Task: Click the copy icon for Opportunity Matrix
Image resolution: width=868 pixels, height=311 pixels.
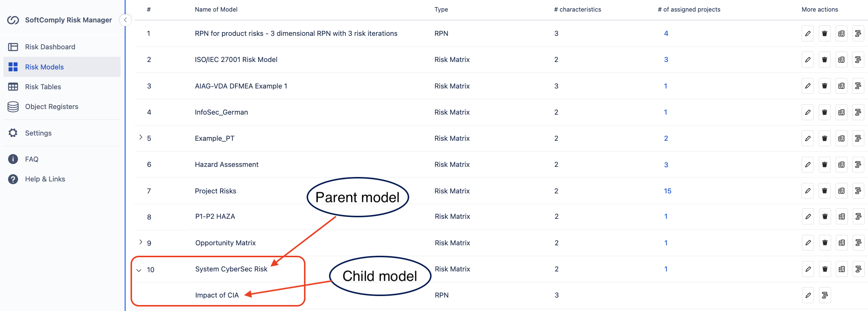Action: 842,243
